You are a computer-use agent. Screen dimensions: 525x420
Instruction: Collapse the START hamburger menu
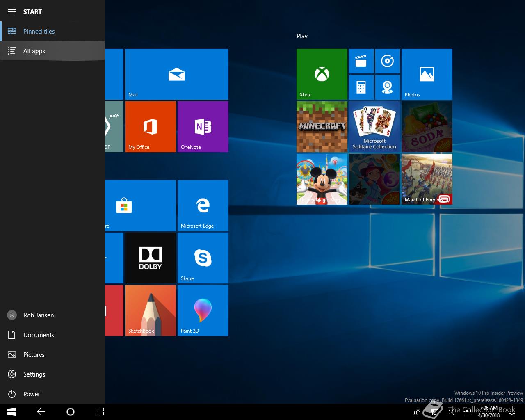12,11
